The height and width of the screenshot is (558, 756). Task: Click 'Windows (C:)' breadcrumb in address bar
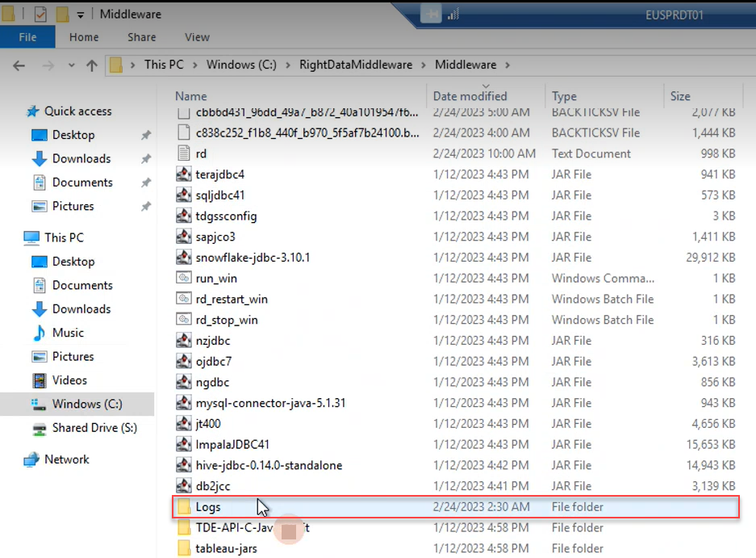click(x=241, y=65)
